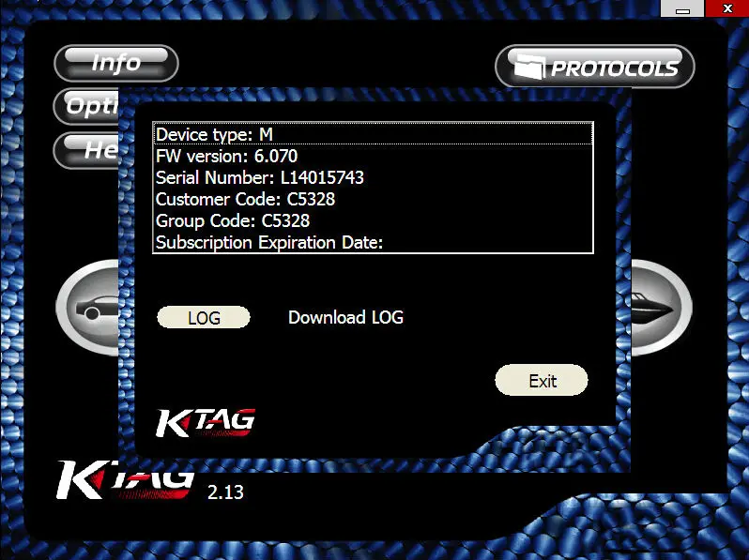Select the Device type: M row
The image size is (749, 560).
click(373, 134)
